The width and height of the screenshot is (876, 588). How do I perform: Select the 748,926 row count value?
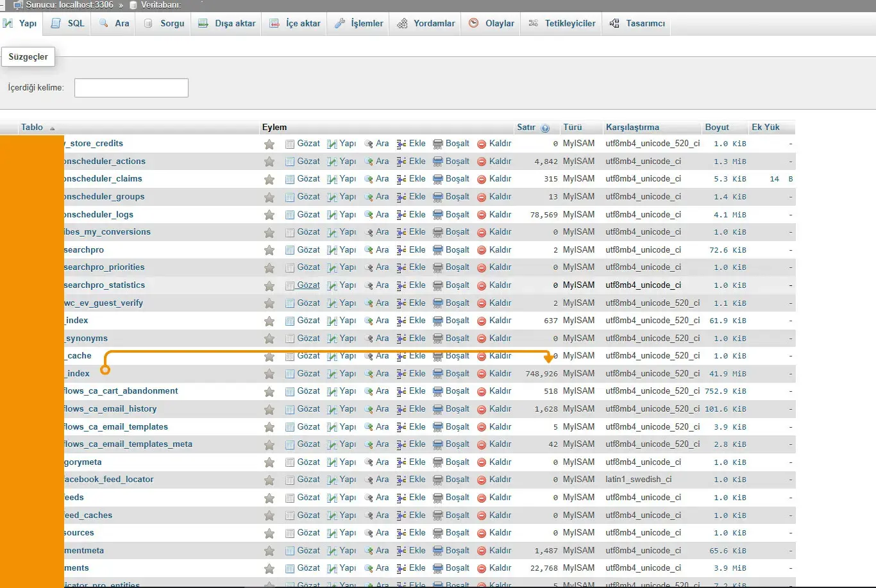click(541, 374)
